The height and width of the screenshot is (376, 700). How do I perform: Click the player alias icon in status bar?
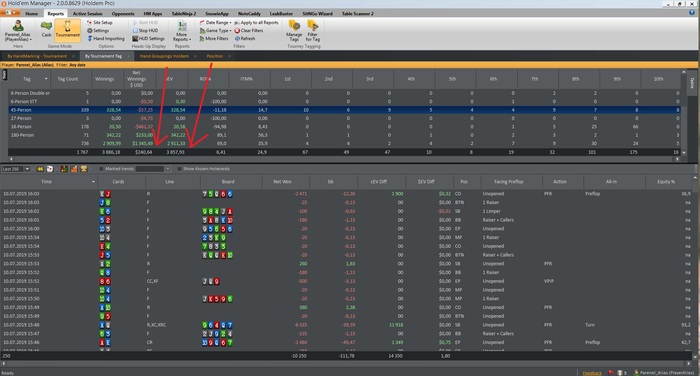[637, 372]
